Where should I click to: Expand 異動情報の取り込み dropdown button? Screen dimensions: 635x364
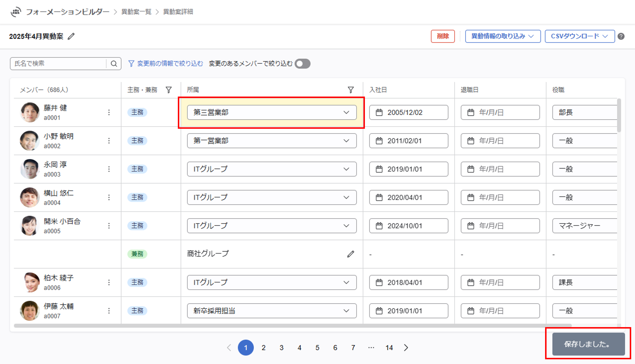503,36
